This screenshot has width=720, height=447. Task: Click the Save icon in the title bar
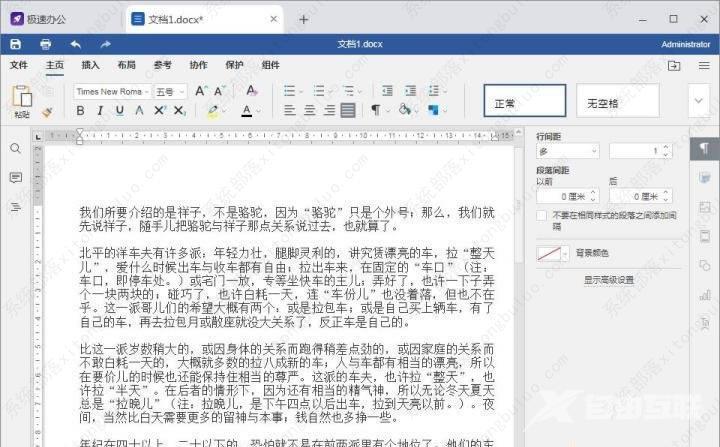click(x=16, y=44)
